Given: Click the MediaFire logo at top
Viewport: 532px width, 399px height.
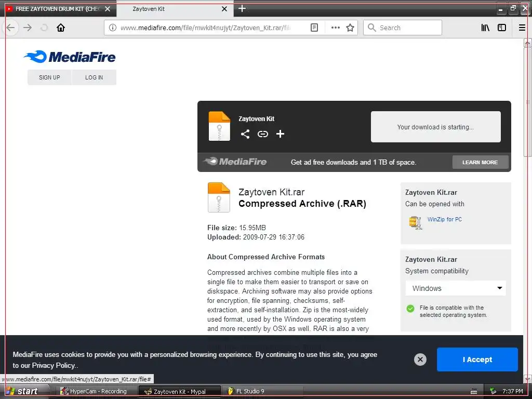Looking at the screenshot, I should (70, 57).
